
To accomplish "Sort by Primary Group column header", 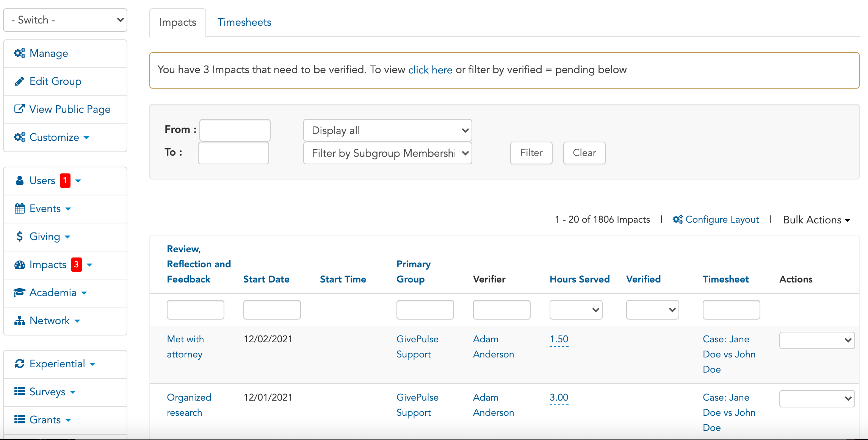I will pyautogui.click(x=414, y=272).
